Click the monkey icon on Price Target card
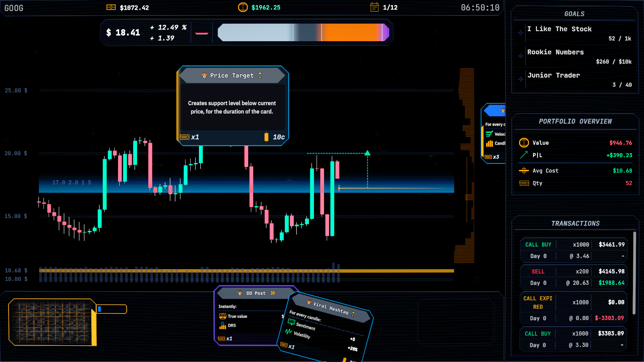644x362 pixels. click(x=204, y=75)
